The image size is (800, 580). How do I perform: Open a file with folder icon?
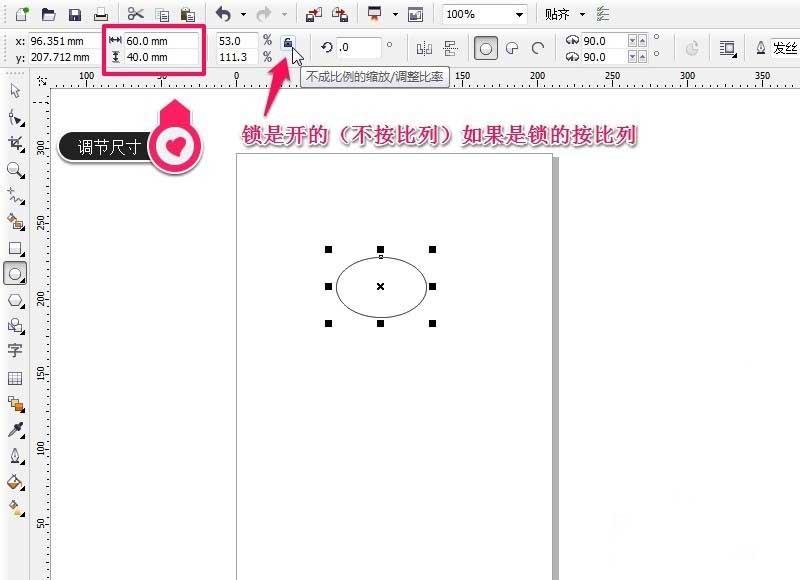point(48,14)
